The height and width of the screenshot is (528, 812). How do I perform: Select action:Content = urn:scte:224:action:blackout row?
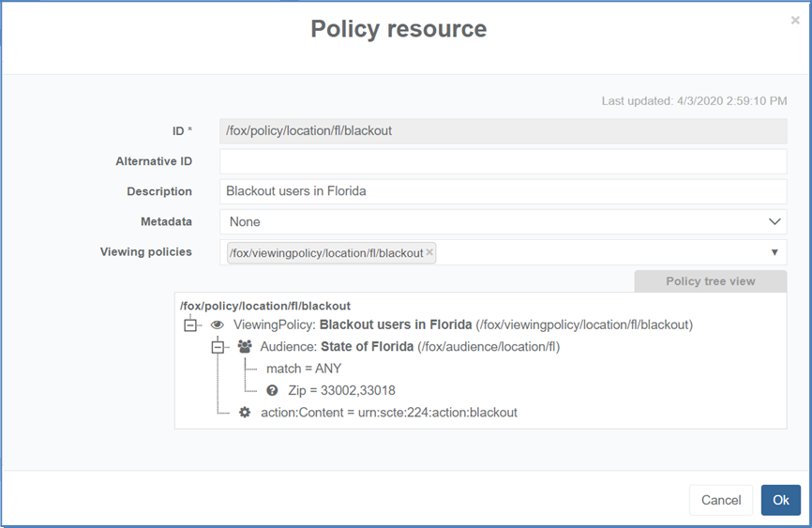389,413
